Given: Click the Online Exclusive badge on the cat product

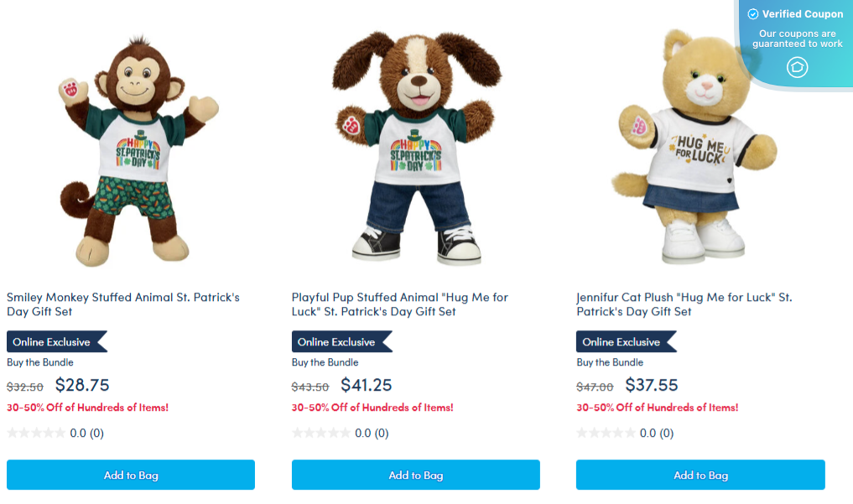Looking at the screenshot, I should (x=622, y=341).
